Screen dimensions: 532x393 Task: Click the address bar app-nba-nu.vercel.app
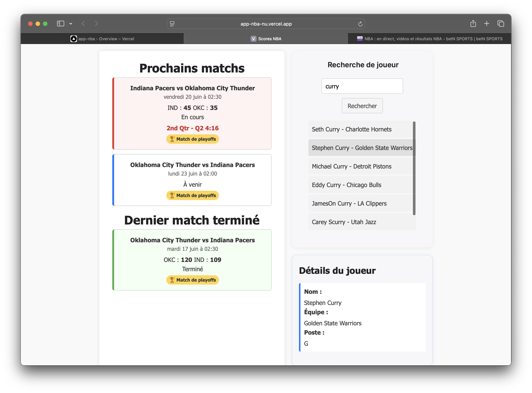coord(266,24)
